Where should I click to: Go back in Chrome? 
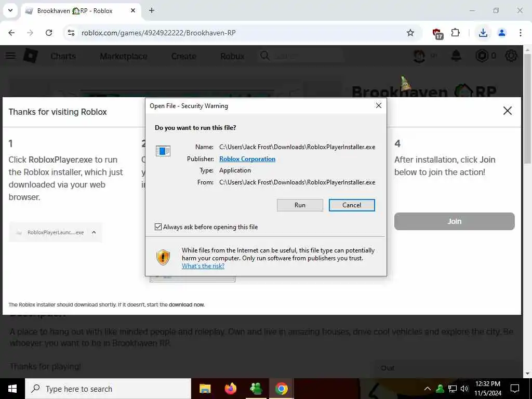(x=11, y=33)
